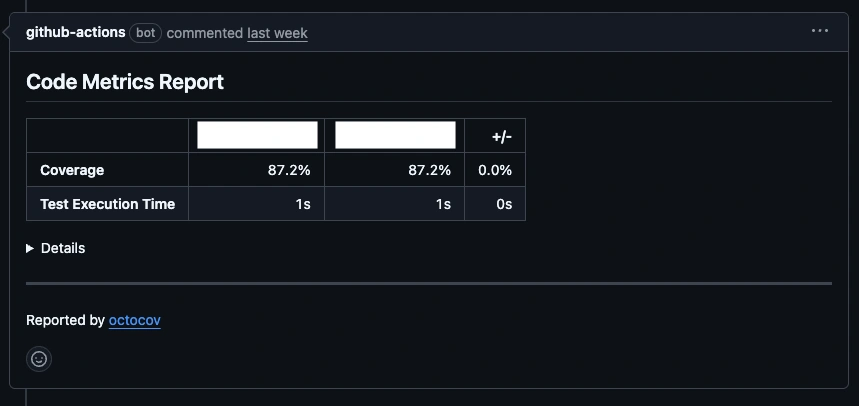Image resolution: width=859 pixels, height=406 pixels.
Task: Open the comment options ellipsis menu
Action: click(x=820, y=31)
